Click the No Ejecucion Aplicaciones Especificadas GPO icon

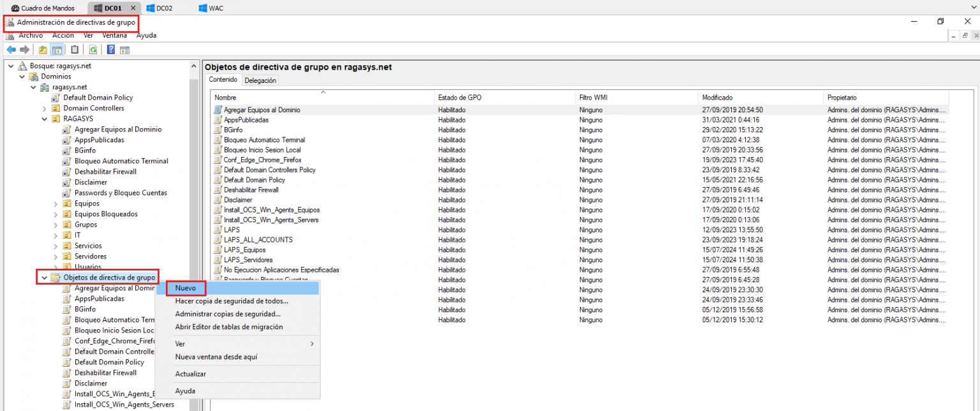(218, 270)
